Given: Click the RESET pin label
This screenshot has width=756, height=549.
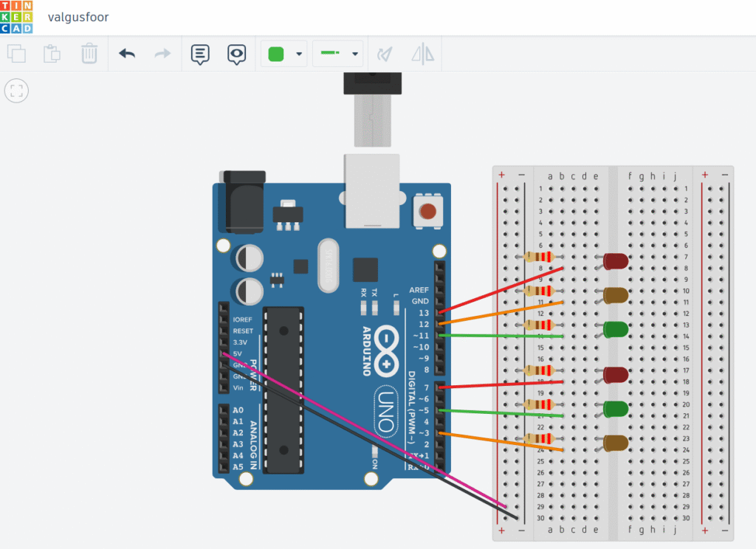Looking at the screenshot, I should [x=243, y=331].
